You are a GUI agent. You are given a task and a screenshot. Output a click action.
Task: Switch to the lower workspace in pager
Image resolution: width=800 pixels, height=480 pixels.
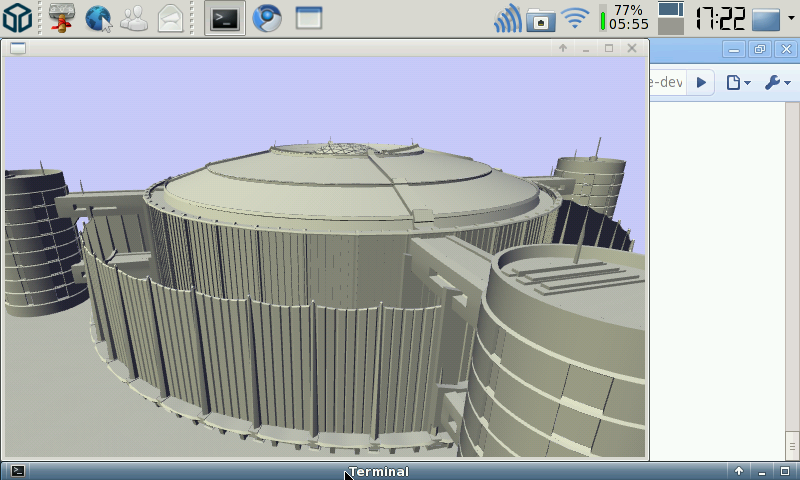click(x=670, y=27)
